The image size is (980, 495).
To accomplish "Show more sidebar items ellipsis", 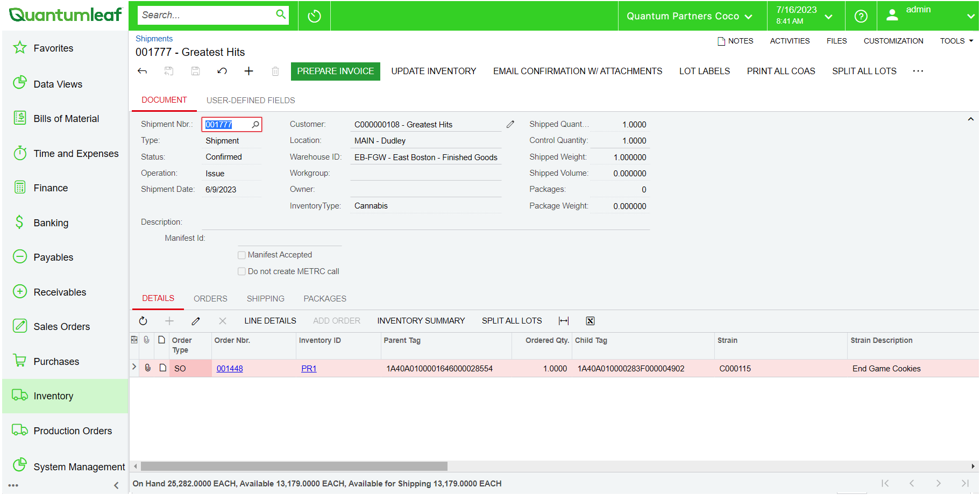I will 13,485.
